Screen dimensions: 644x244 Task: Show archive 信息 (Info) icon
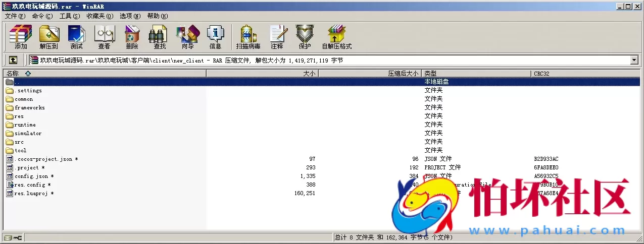pos(215,37)
